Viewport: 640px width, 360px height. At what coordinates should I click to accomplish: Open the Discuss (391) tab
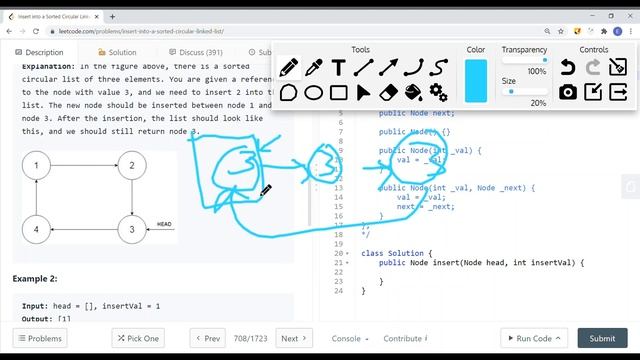point(196,52)
